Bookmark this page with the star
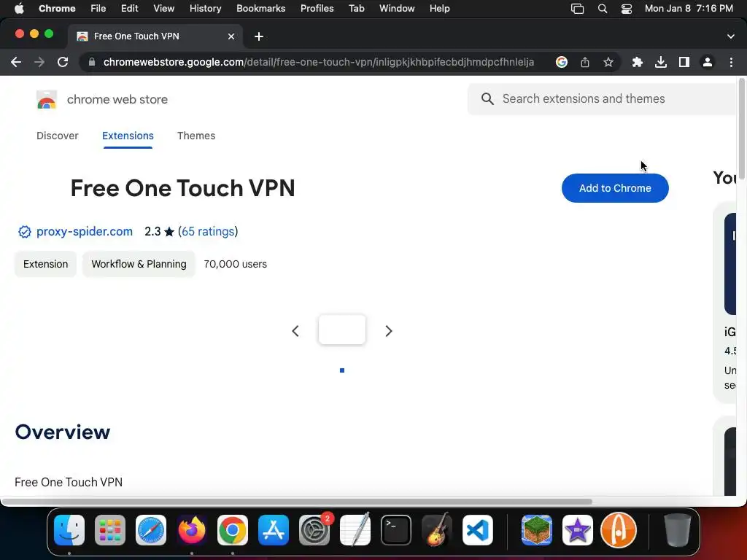The height and width of the screenshot is (560, 747). click(608, 62)
